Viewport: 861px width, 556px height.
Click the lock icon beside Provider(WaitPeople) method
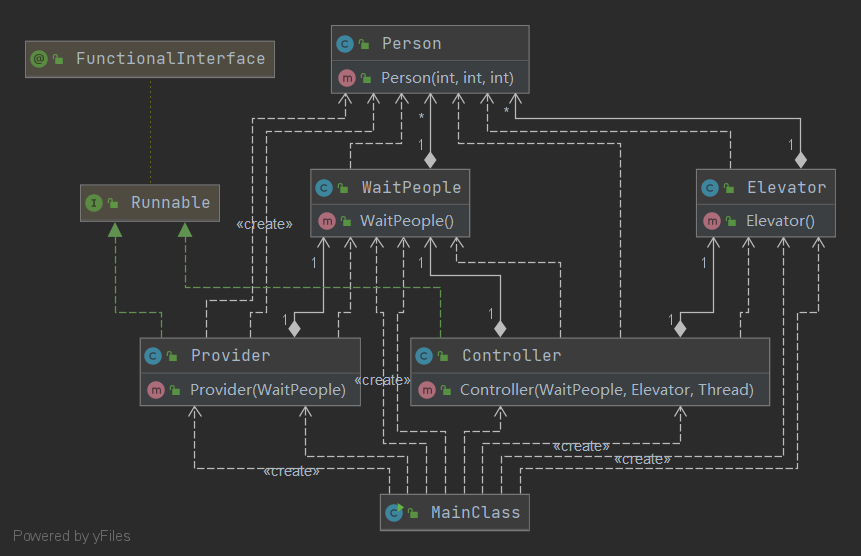(175, 390)
